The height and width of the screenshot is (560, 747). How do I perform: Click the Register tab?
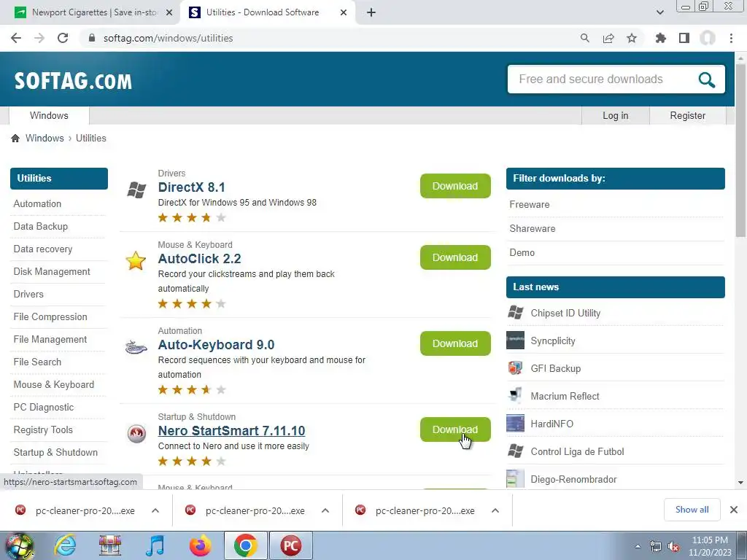(x=687, y=116)
